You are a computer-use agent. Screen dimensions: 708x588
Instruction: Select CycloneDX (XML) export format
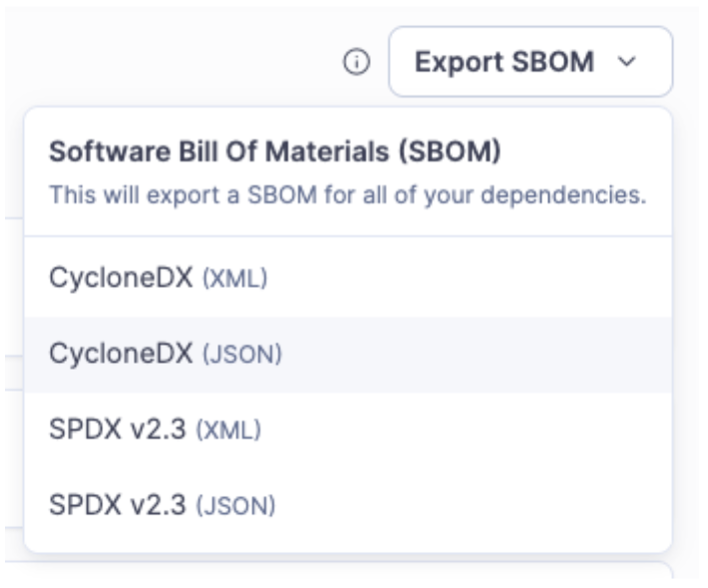158,279
